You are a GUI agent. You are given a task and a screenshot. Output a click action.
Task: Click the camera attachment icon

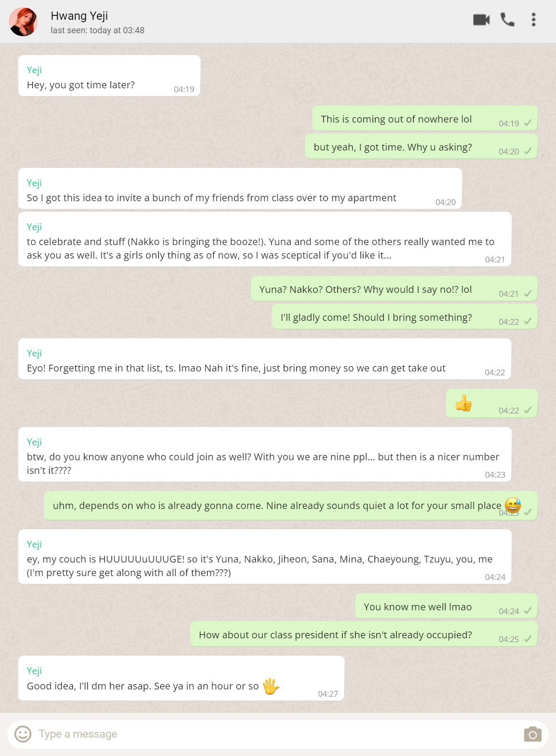[x=532, y=734]
